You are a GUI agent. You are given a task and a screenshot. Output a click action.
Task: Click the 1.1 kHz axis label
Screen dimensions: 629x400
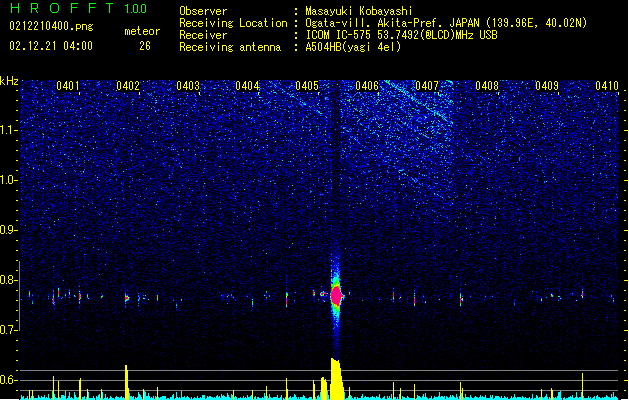9,130
